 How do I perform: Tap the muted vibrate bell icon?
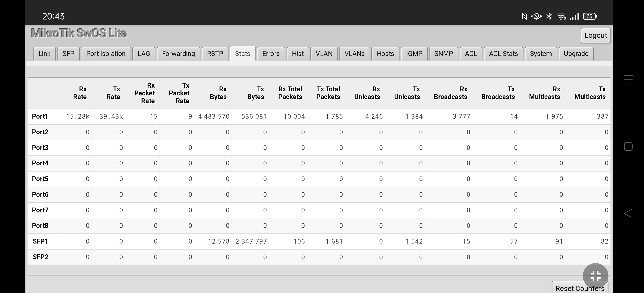[x=536, y=16]
